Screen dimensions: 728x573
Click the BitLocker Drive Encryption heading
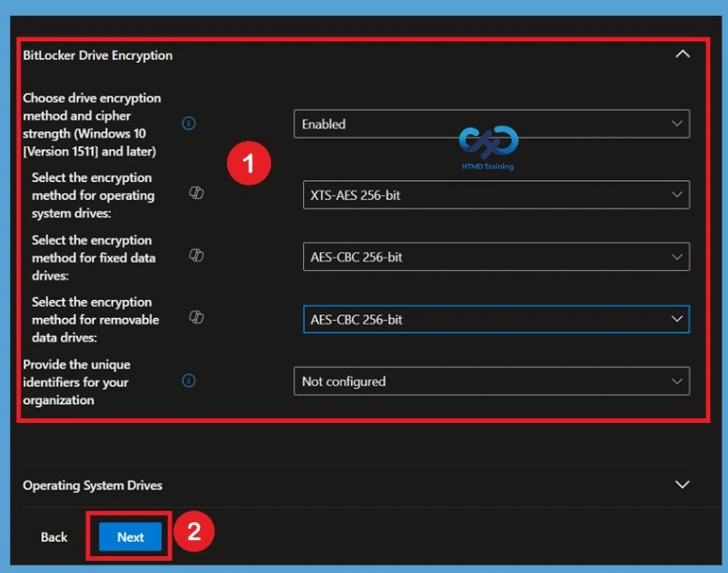point(98,55)
